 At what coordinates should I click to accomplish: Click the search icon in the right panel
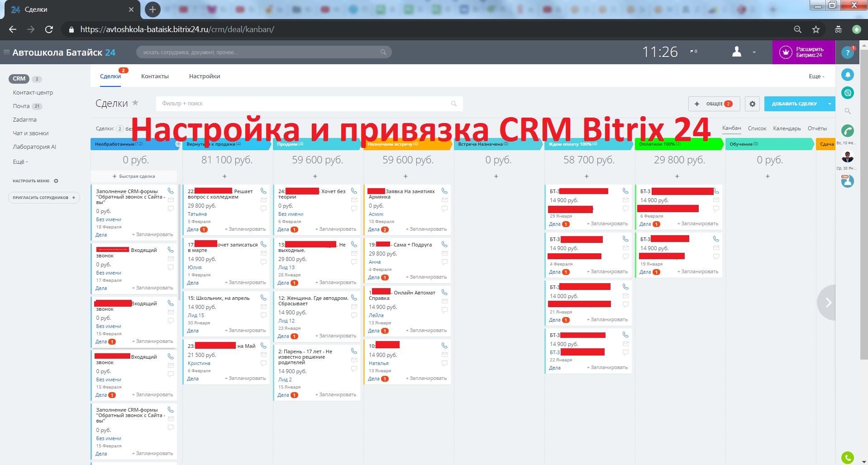click(848, 111)
